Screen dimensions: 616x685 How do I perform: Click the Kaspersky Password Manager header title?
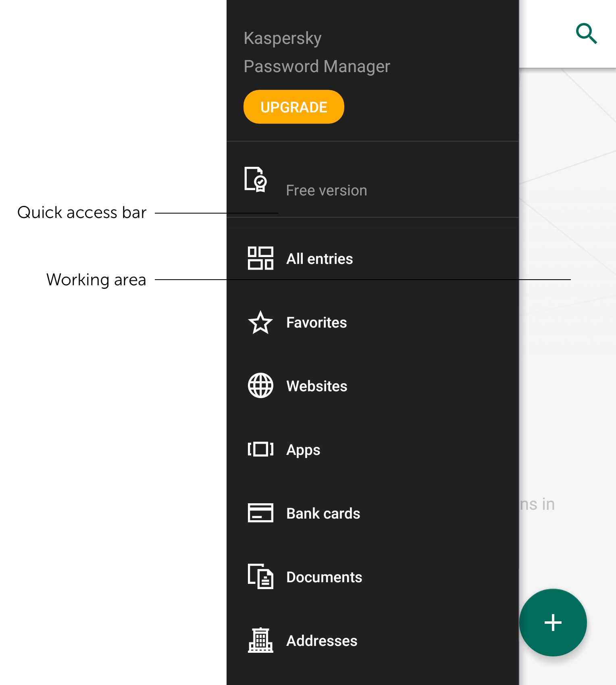pos(317,52)
